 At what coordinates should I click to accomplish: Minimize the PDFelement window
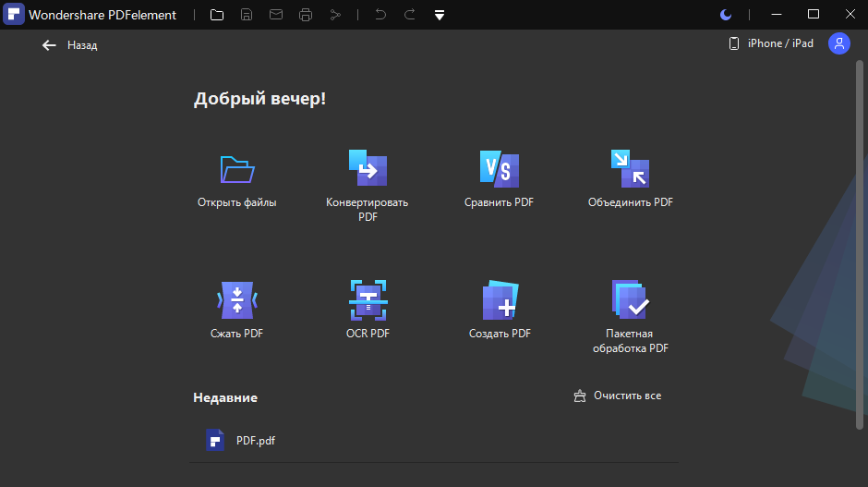pyautogui.click(x=777, y=15)
